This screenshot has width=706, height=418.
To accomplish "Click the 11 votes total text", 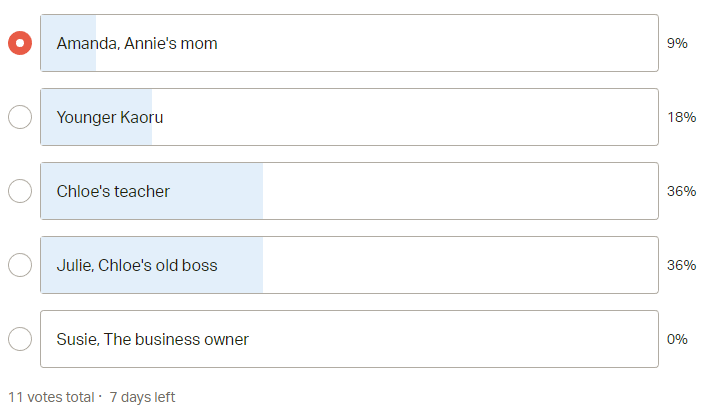I will [51, 397].
